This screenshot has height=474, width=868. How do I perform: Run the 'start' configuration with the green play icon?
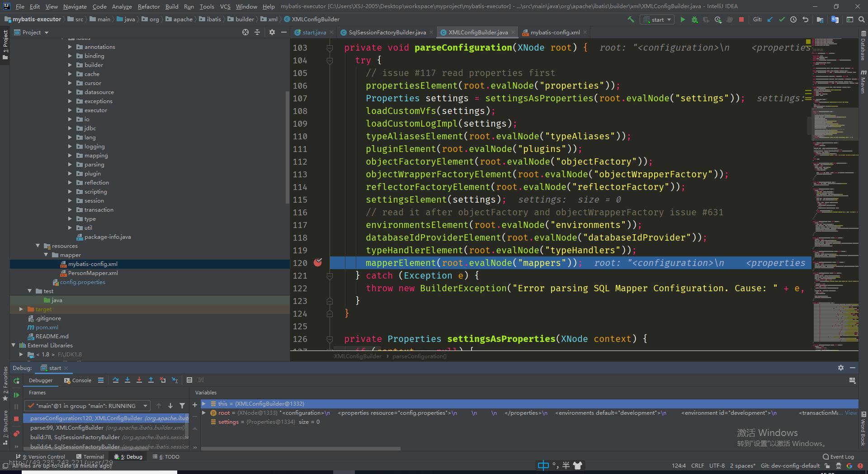(x=683, y=19)
